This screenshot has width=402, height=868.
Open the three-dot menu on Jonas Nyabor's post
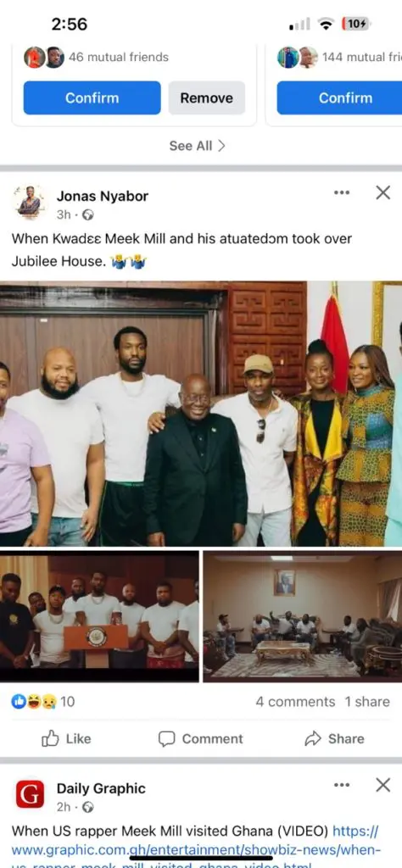coord(342,192)
